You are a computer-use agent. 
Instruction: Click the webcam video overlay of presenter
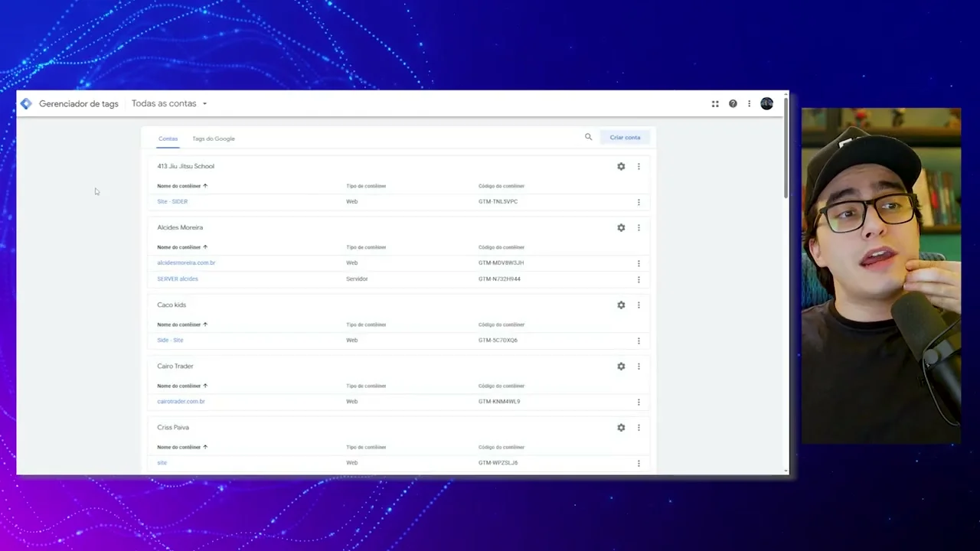(x=881, y=275)
